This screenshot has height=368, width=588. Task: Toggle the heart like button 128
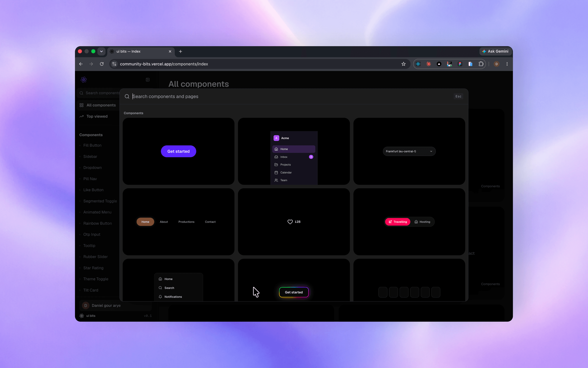294,222
